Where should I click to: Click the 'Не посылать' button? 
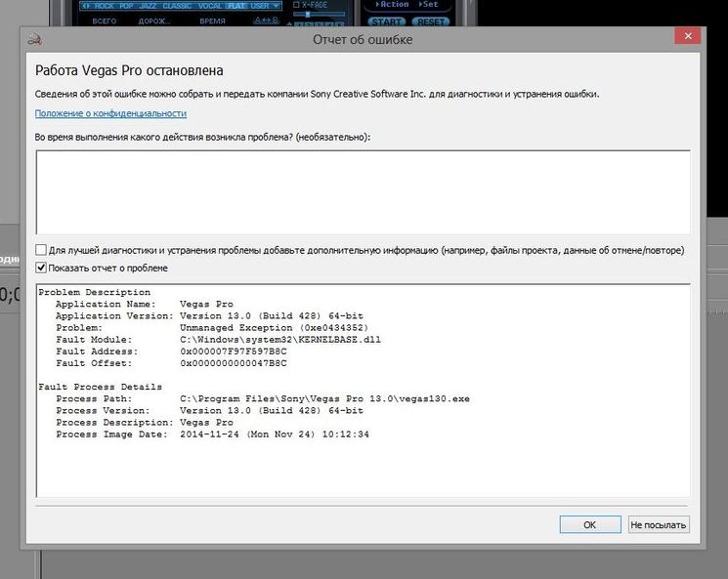coord(659,524)
